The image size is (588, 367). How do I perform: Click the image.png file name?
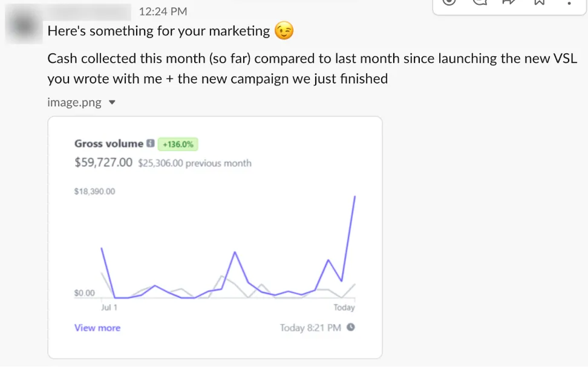74,102
